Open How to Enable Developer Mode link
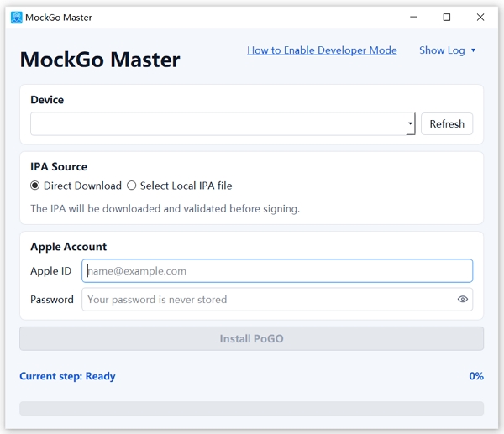 click(x=322, y=50)
